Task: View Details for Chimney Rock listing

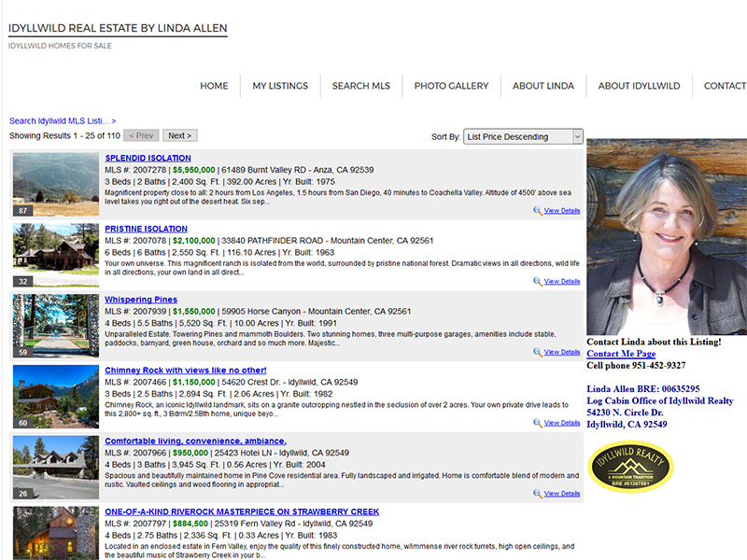Action: tap(562, 423)
